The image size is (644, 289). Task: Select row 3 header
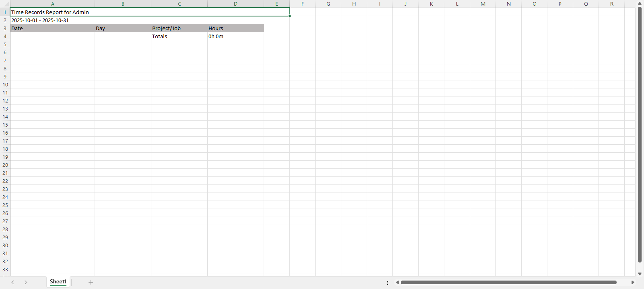click(x=5, y=28)
